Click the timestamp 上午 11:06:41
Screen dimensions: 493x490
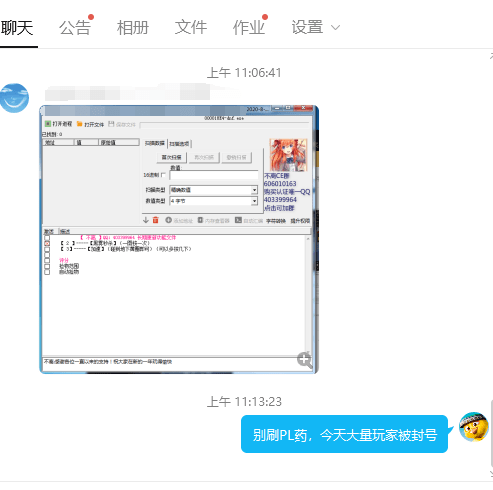click(x=244, y=73)
